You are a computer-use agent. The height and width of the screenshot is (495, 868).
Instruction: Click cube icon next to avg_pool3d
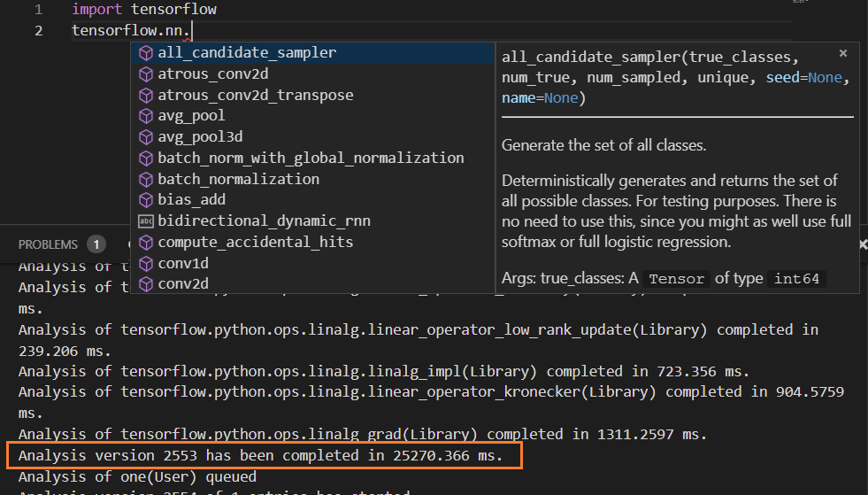coord(146,137)
